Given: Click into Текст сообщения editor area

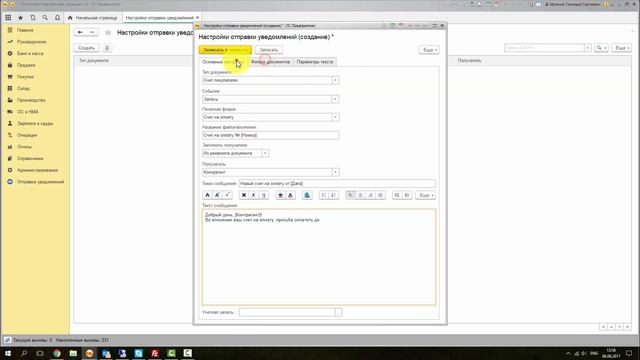Looking at the screenshot, I should pos(319,257).
